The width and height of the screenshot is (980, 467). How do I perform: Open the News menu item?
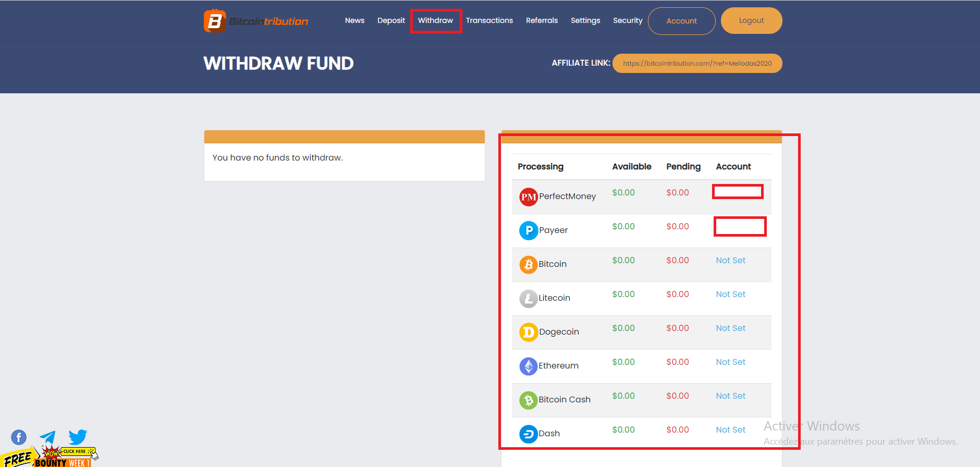354,20
